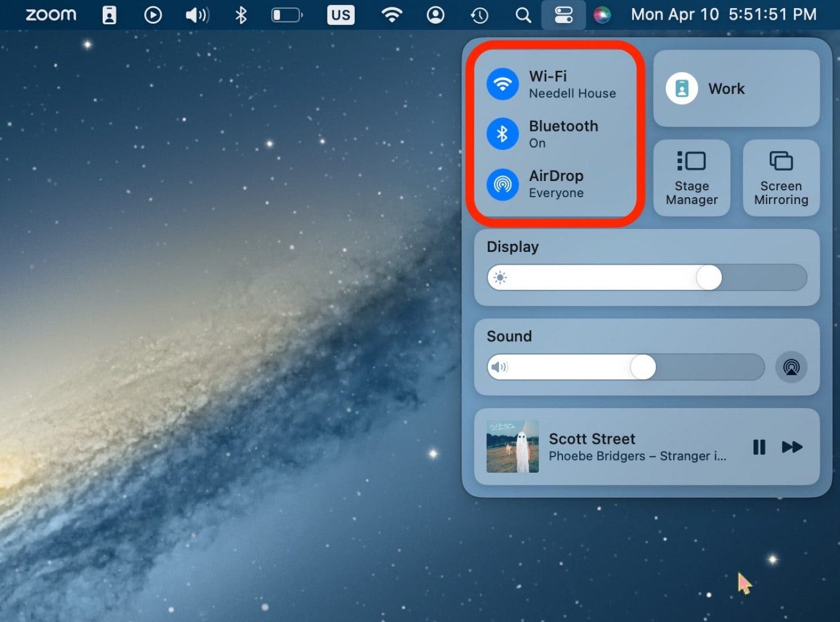840x622 pixels.
Task: Click the Needell House network name
Action: 572,93
